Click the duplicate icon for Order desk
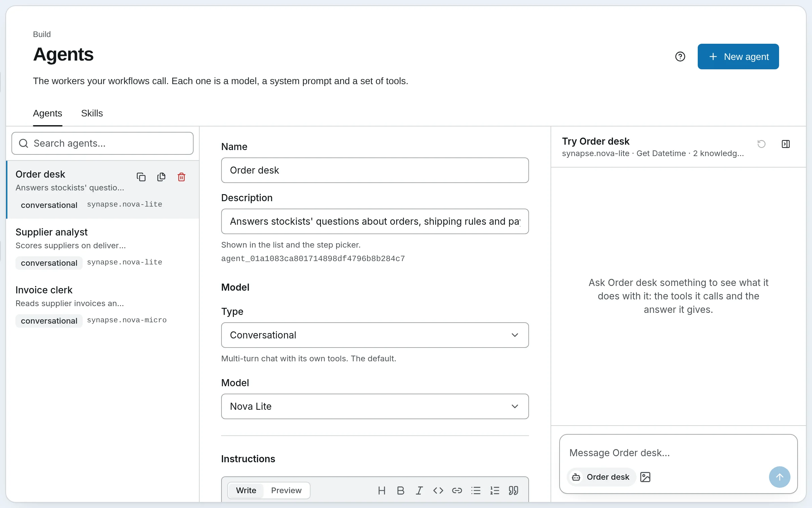The width and height of the screenshot is (812, 508). click(161, 177)
